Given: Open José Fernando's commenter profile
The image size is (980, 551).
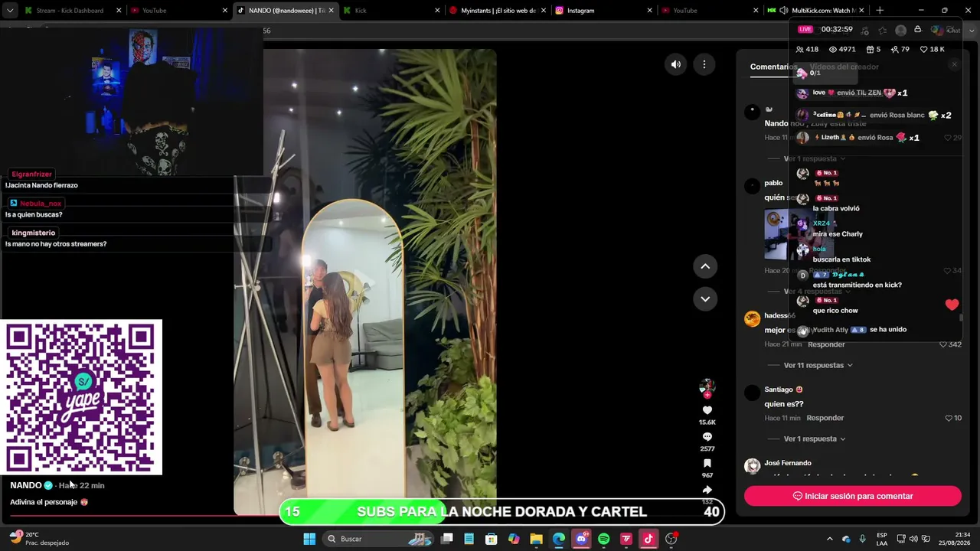Looking at the screenshot, I should point(788,463).
